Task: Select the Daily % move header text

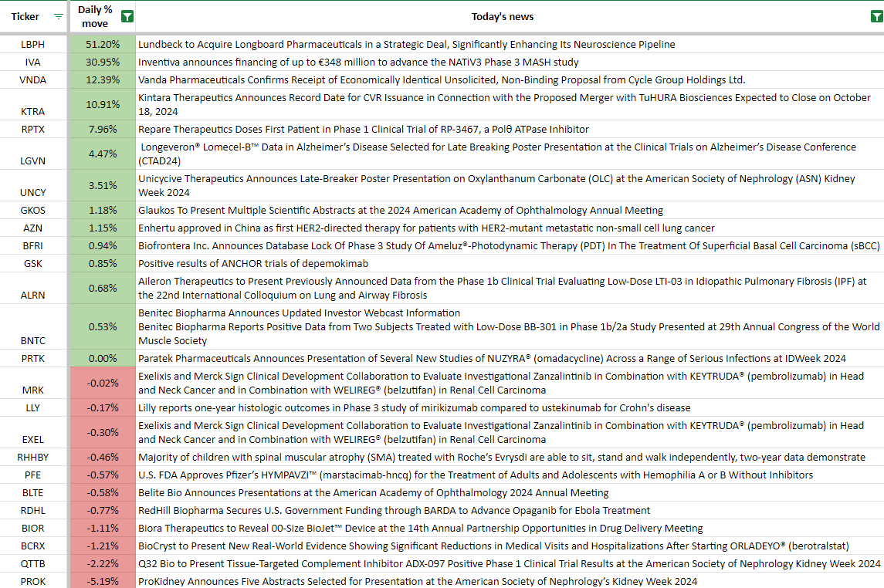Action: click(x=95, y=16)
